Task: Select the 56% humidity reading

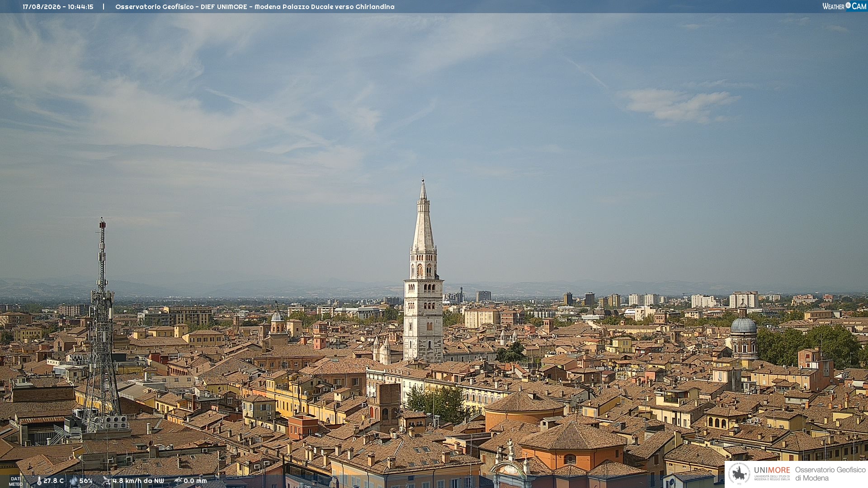Action: (86, 481)
